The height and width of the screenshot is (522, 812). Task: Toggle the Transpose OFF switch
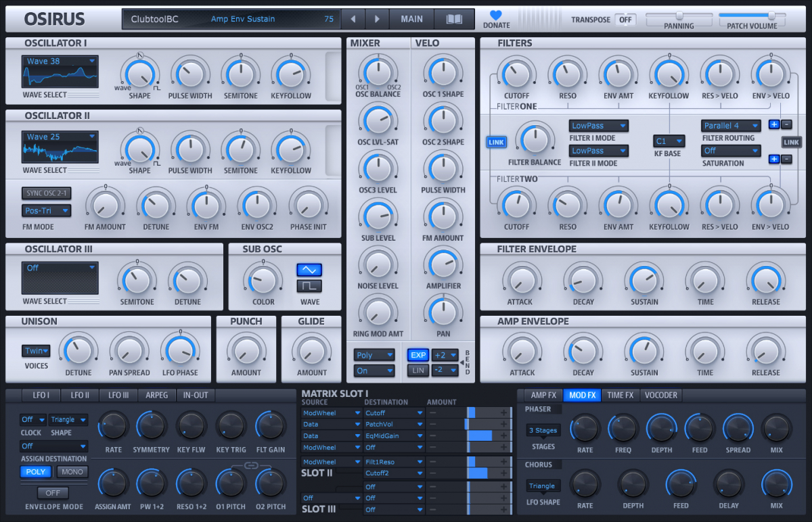click(625, 20)
